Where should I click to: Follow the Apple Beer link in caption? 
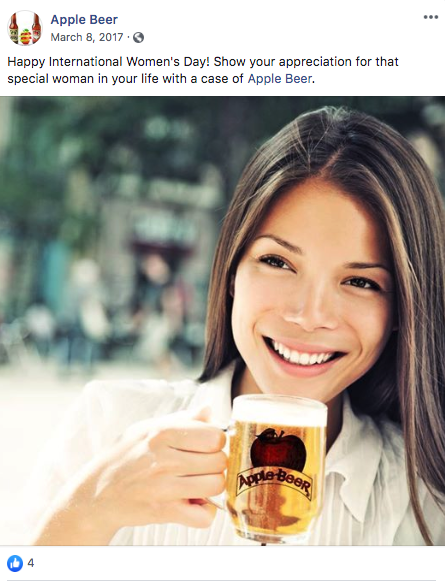point(279,79)
